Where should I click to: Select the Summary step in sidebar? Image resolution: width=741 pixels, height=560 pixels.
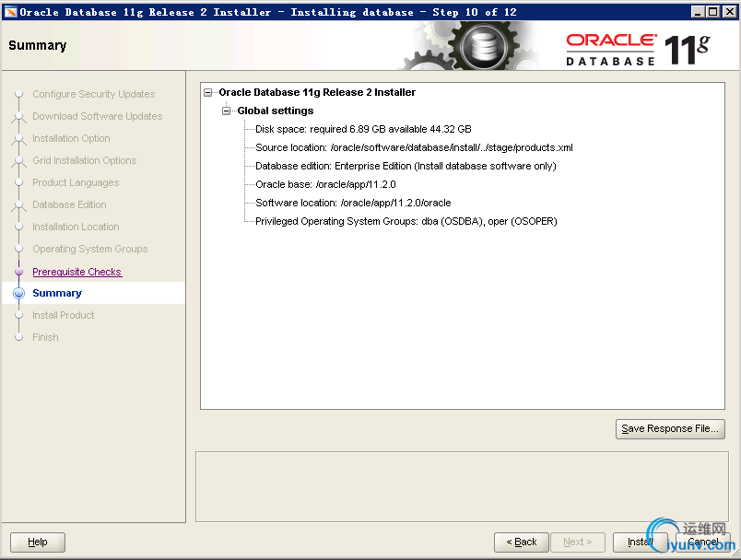coord(57,293)
